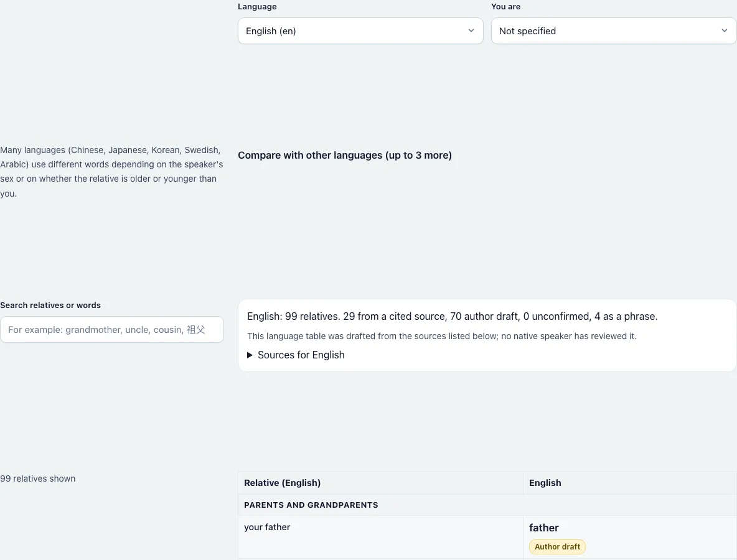
Task: Focus the search relatives or words field
Action: tap(112, 329)
